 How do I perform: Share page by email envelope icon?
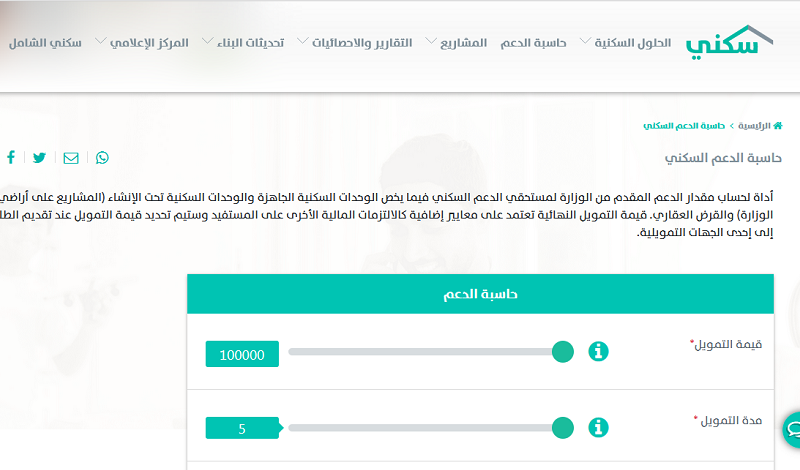coord(71,158)
